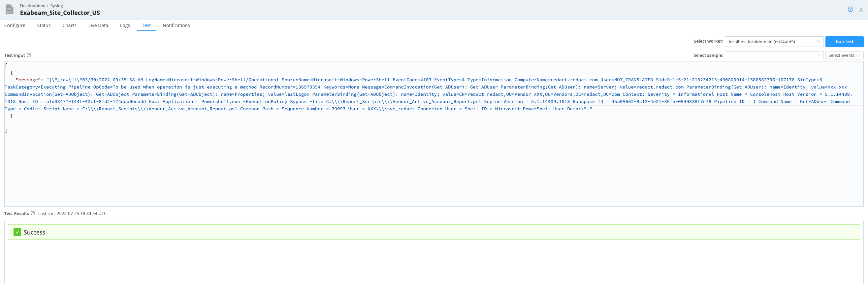Click the Destinations breadcrumb link
868x288 pixels.
[x=32, y=6]
